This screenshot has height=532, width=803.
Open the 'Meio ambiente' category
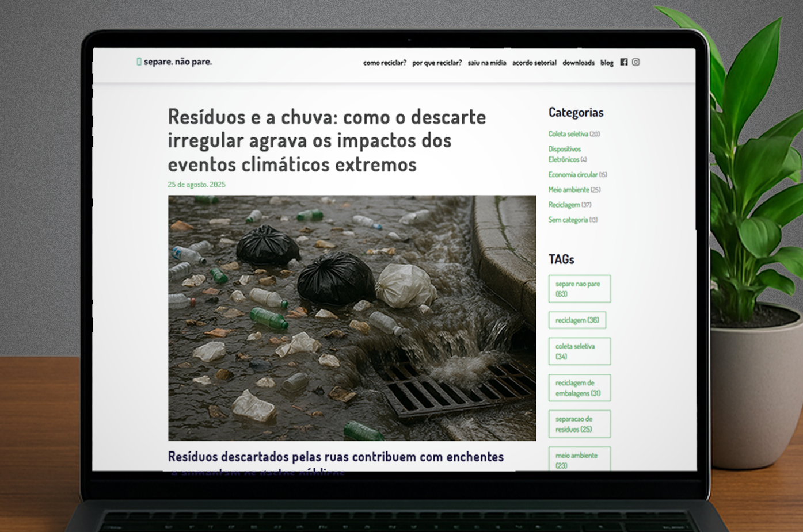pyautogui.click(x=569, y=190)
